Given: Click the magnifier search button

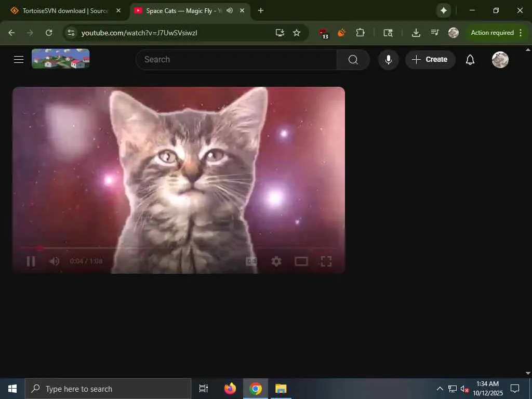Looking at the screenshot, I should (x=353, y=60).
